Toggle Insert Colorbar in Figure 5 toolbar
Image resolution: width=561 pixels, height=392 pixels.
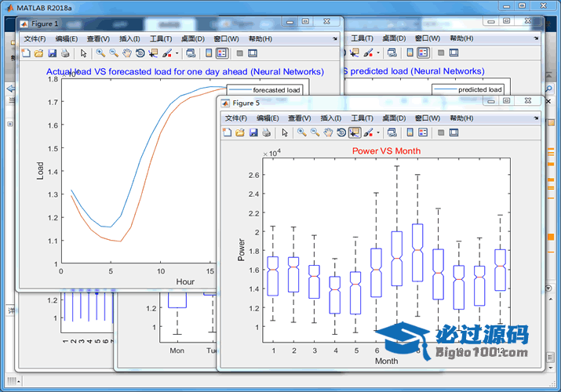(410, 132)
